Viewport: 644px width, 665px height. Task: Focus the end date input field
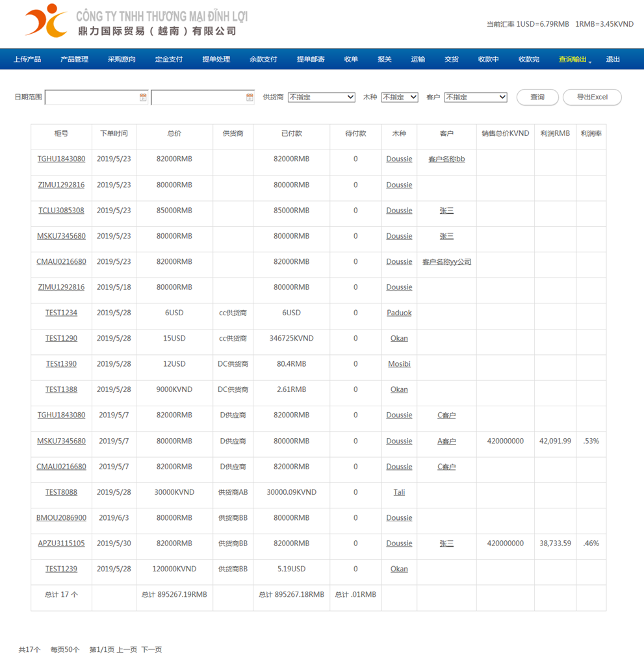(203, 98)
